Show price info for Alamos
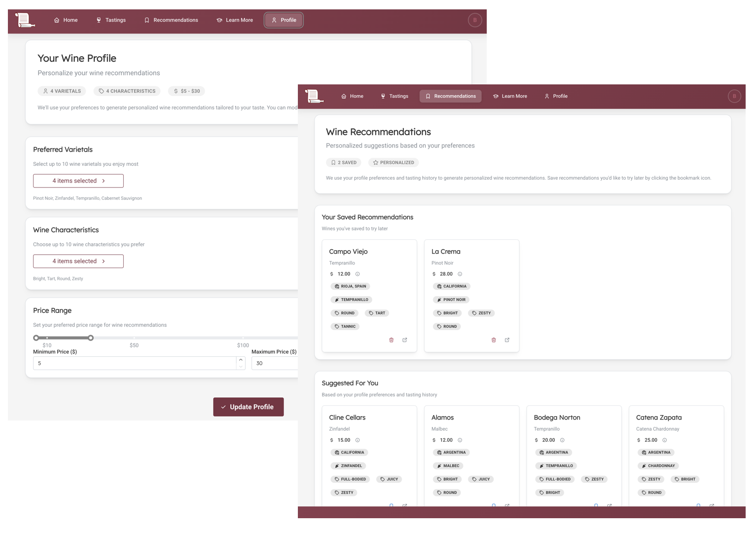The image size is (756, 534). 460,440
